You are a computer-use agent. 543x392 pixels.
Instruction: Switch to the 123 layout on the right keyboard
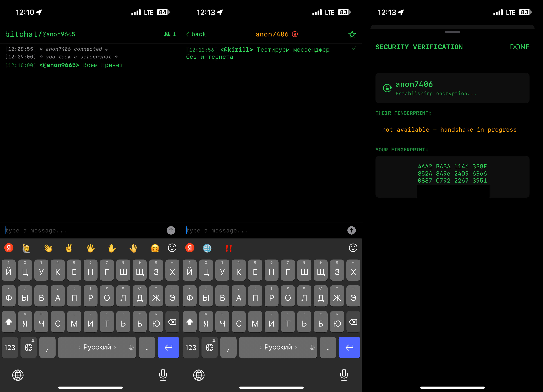[191, 347]
